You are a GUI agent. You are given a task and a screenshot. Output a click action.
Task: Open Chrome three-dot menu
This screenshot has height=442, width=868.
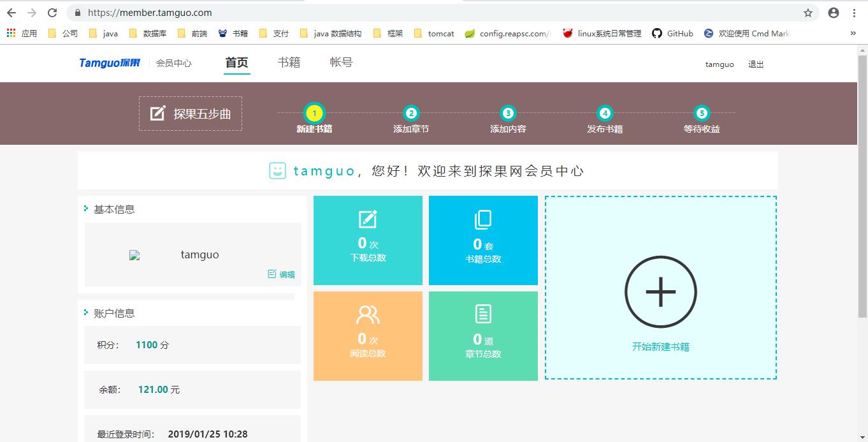coord(854,13)
